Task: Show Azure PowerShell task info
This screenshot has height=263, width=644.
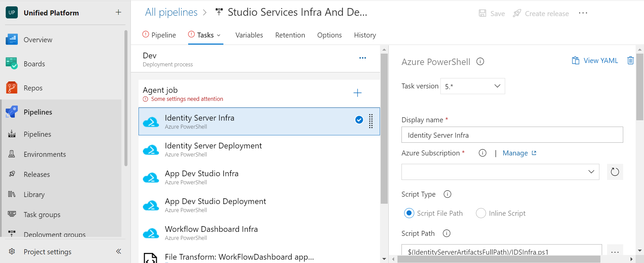Action: [x=480, y=62]
